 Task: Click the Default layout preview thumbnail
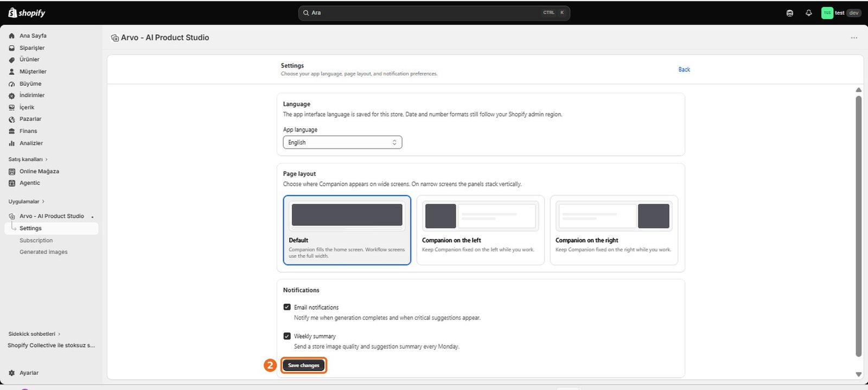coord(347,215)
